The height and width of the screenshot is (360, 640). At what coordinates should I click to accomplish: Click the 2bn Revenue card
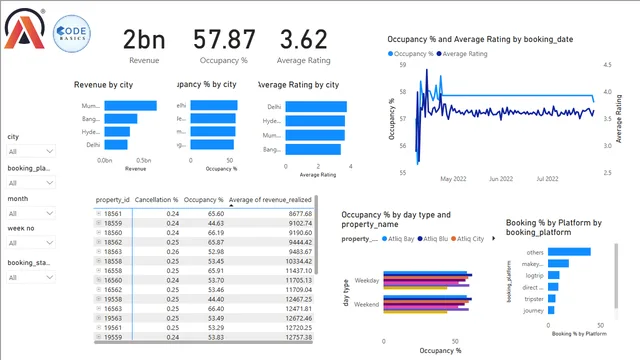tap(144, 46)
